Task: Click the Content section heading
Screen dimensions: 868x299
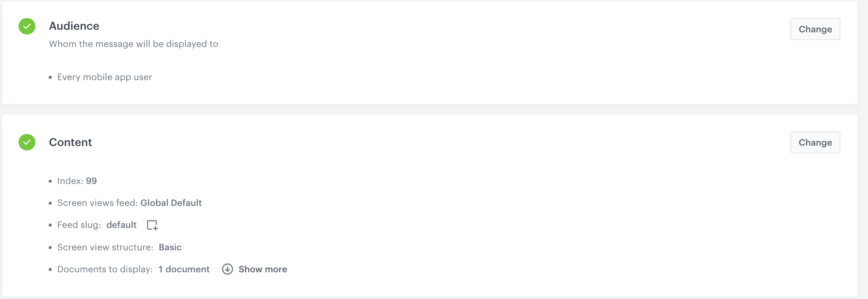Action: pyautogui.click(x=70, y=142)
